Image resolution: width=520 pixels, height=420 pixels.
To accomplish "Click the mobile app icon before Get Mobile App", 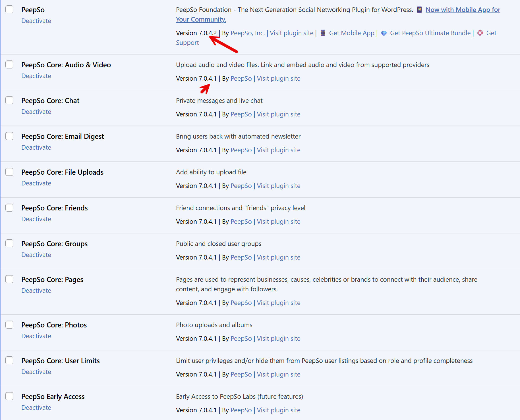I will click(x=323, y=33).
